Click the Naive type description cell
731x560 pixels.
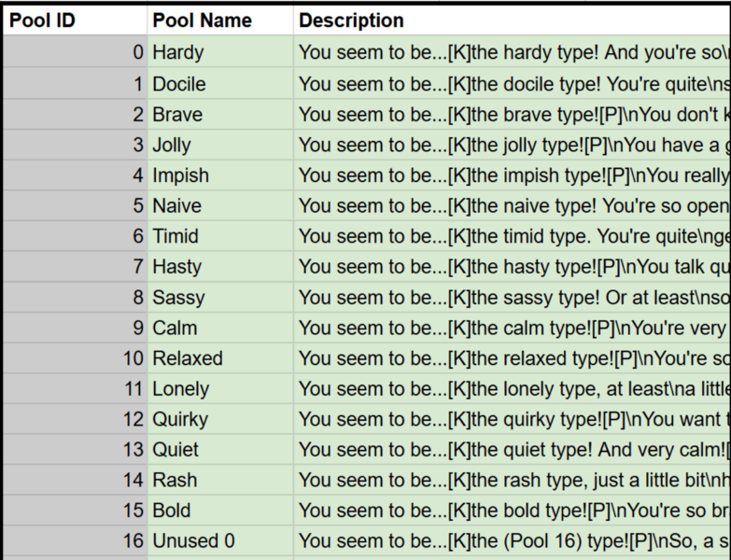click(x=512, y=205)
